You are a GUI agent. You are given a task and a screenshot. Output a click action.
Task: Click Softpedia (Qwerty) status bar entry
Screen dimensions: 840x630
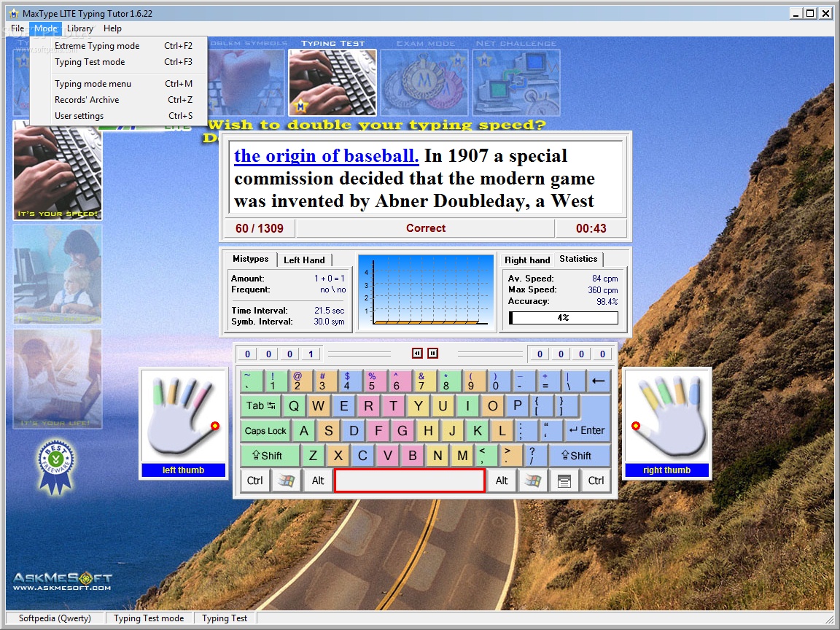click(x=55, y=618)
